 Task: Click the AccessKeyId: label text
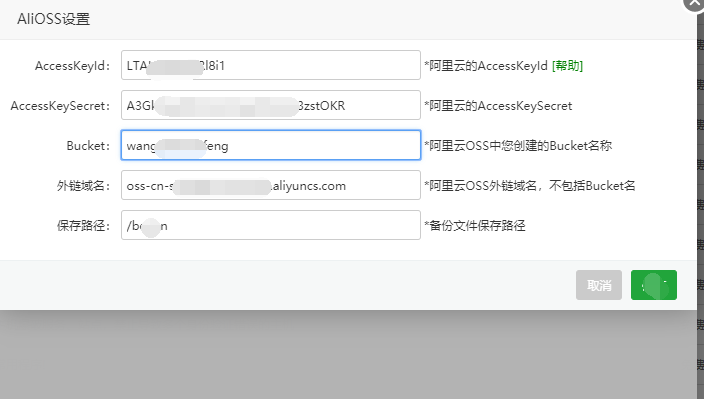click(x=73, y=66)
